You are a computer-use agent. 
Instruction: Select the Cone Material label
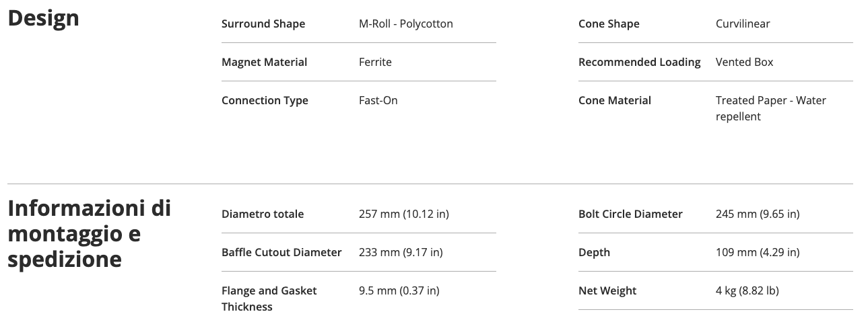coord(615,101)
